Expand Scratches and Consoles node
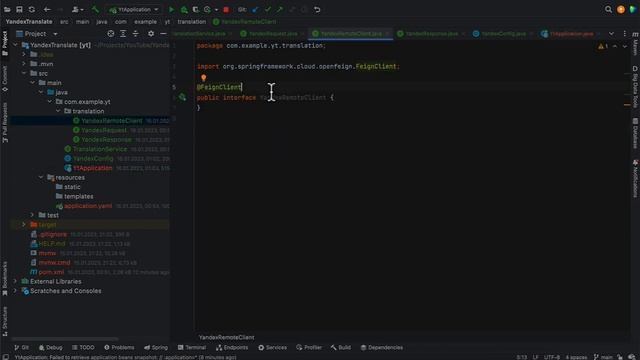Image resolution: width=640 pixels, height=360 pixels. [x=16, y=291]
